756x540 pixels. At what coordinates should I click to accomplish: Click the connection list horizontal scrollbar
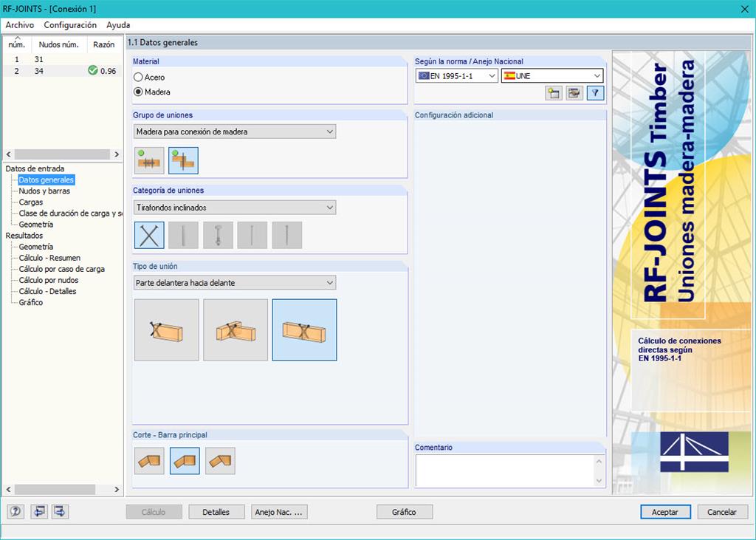(62, 154)
